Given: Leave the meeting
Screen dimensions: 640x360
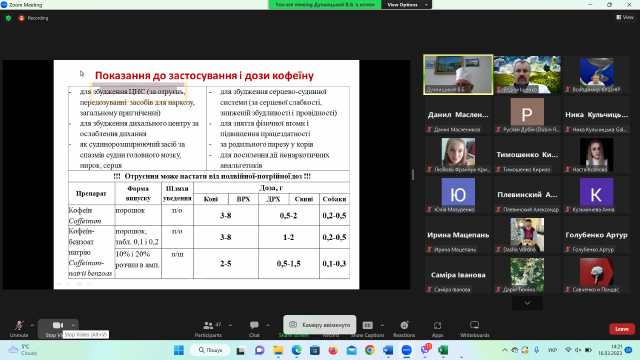Looking at the screenshot, I should coord(622,329).
